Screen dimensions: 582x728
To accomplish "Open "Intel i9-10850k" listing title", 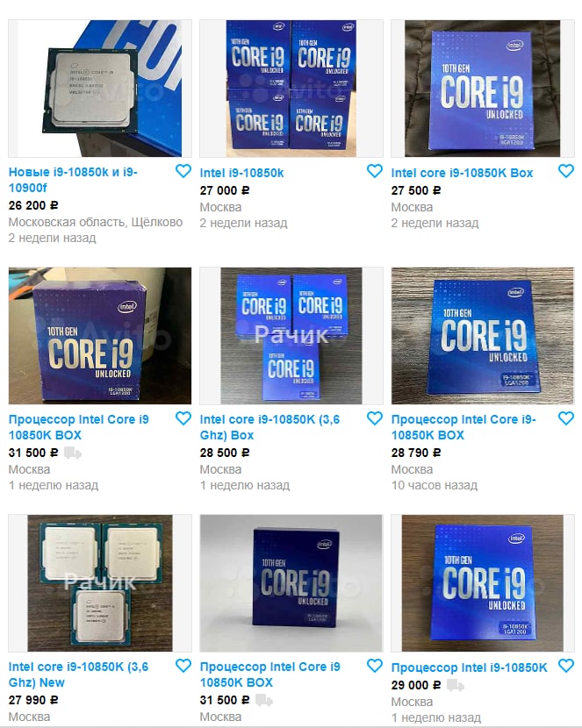I will coord(241,173).
